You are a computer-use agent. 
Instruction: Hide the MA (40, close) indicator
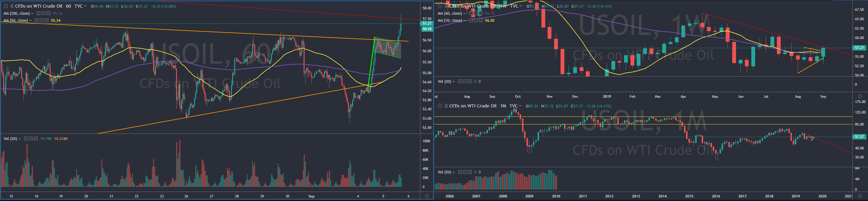(x=471, y=13)
